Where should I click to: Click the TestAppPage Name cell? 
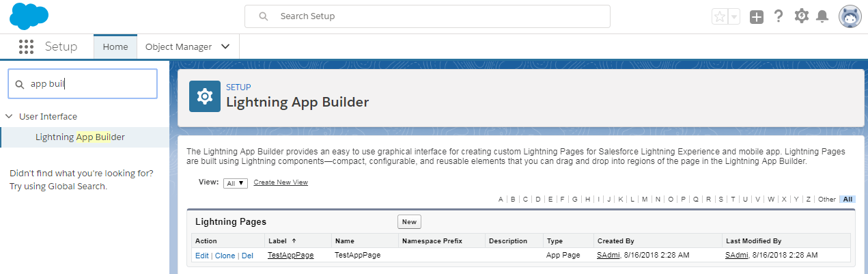[x=357, y=255]
